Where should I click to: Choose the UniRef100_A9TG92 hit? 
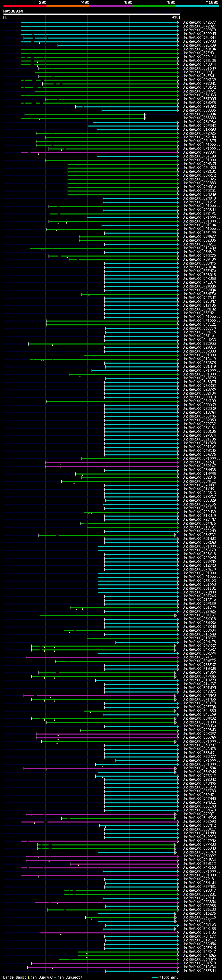[199, 106]
